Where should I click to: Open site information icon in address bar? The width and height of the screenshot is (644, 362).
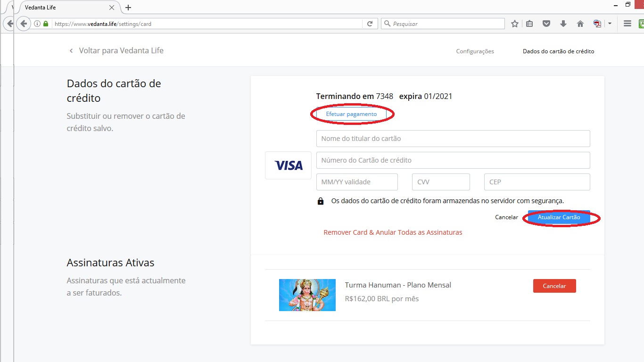(x=37, y=24)
